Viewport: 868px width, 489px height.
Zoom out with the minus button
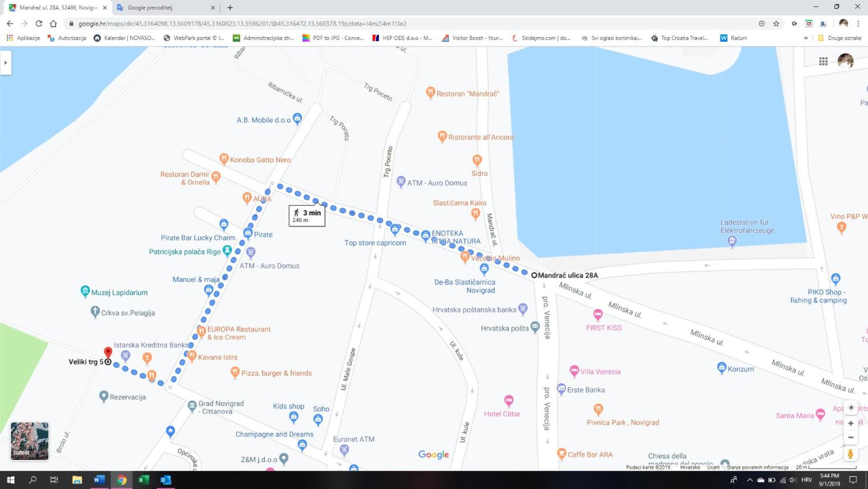(x=850, y=437)
